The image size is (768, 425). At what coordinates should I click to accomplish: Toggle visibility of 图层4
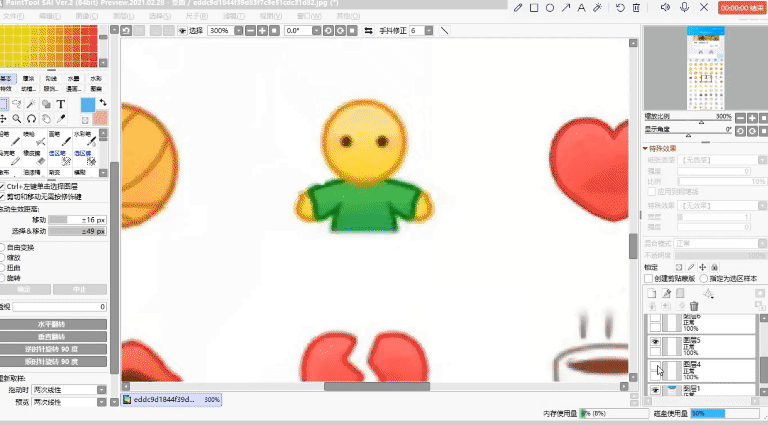(x=655, y=366)
